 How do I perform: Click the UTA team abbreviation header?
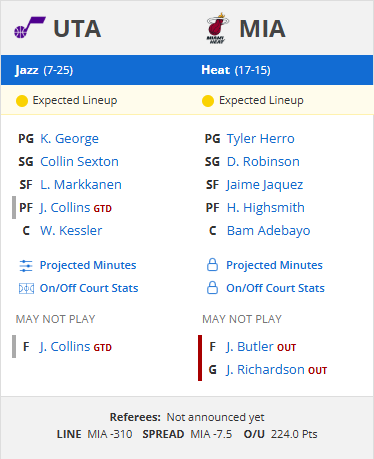[x=77, y=29]
